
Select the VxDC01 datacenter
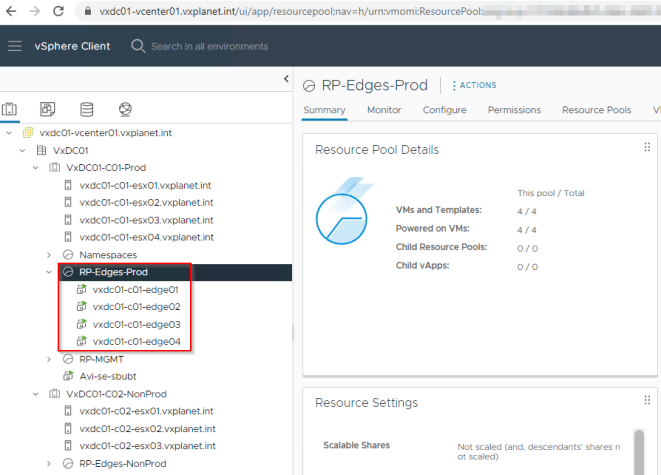pos(70,150)
